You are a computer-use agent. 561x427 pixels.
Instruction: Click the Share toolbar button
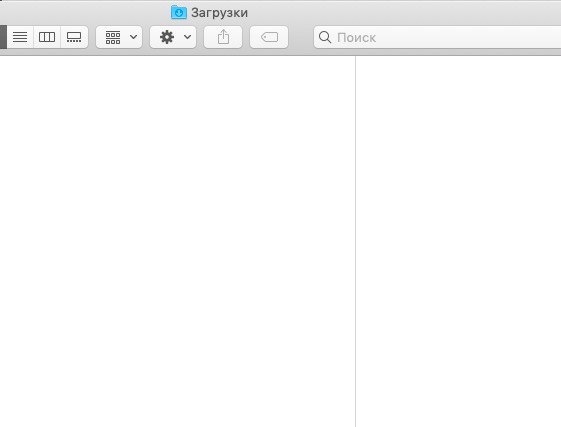[223, 37]
